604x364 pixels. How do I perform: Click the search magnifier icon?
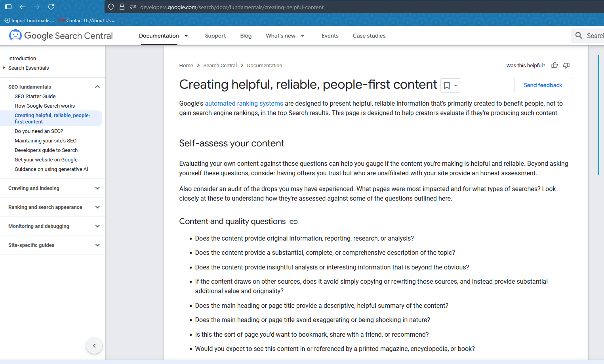(579, 36)
